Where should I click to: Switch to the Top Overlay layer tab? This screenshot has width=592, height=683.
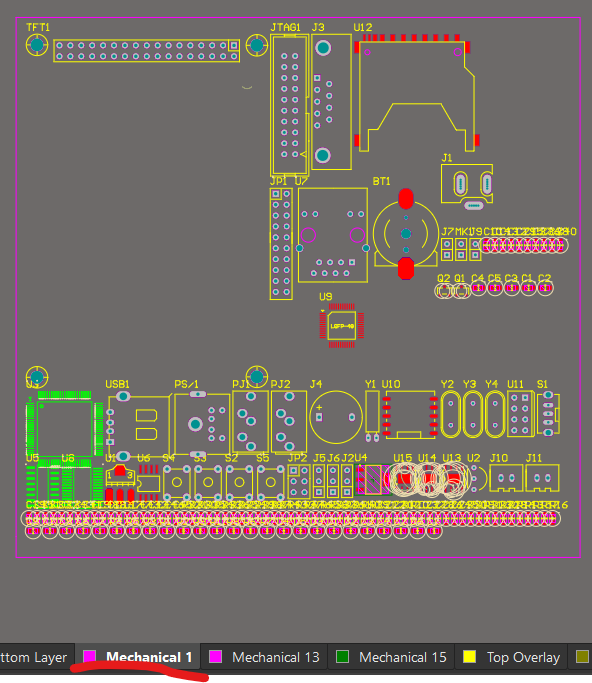pyautogui.click(x=511, y=656)
